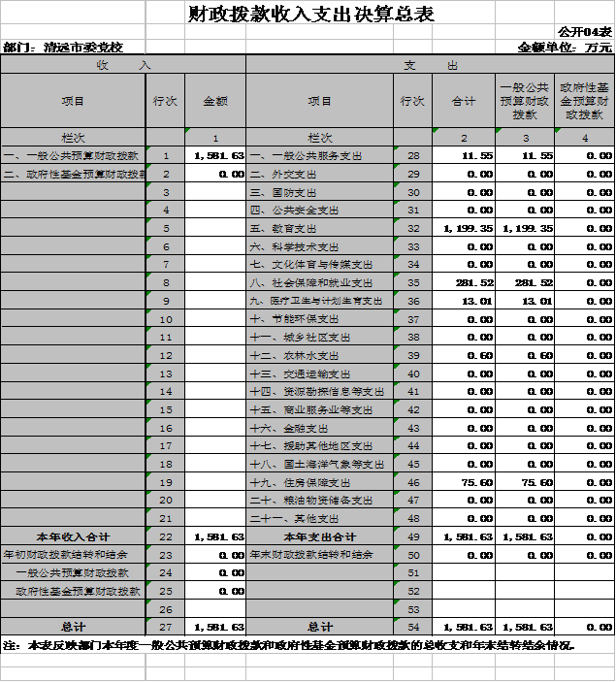Select the 十一、城乡社区支出 cell

click(x=320, y=337)
